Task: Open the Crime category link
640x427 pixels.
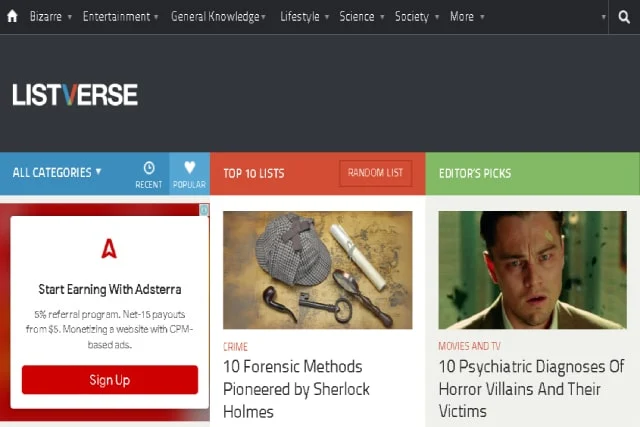Action: [x=236, y=347]
